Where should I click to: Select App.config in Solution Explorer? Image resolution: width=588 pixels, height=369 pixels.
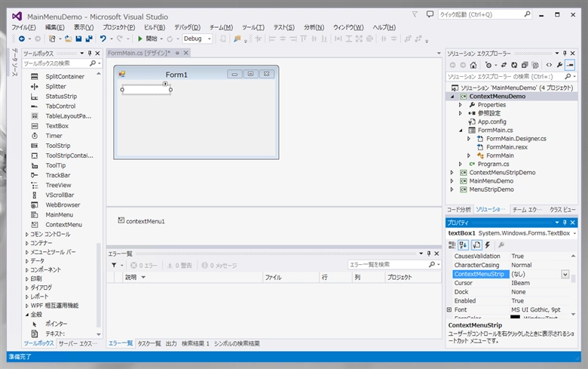[492, 121]
